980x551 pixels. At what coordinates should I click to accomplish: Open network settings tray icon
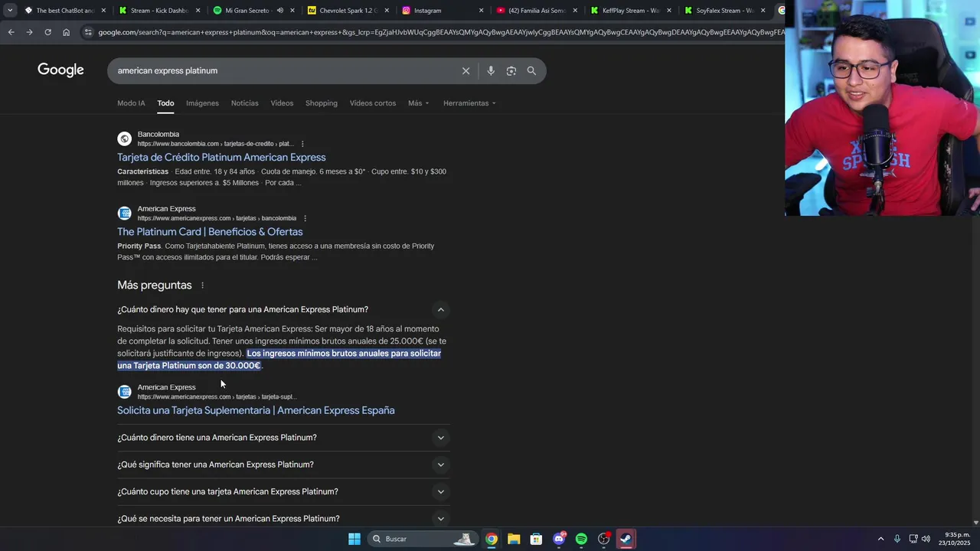click(x=913, y=539)
